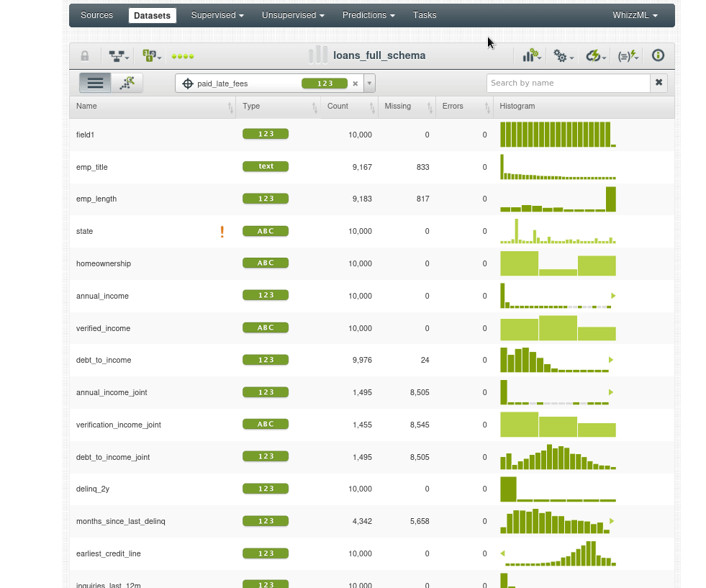Go to the Sources tab
706x588 pixels.
click(x=96, y=15)
